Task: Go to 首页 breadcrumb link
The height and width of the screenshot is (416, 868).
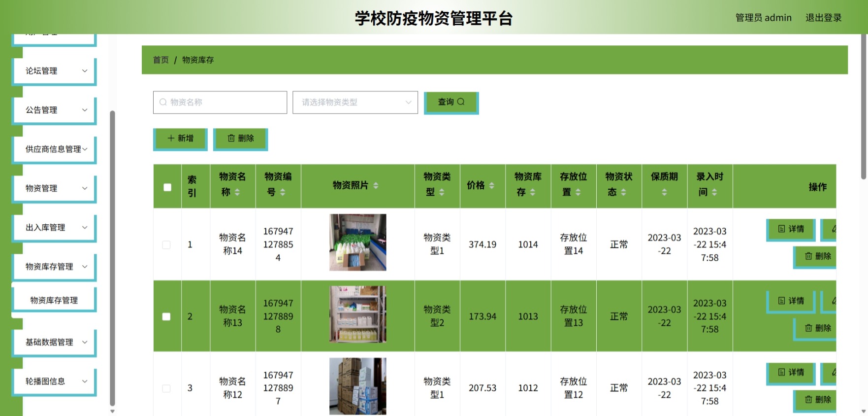Action: click(161, 60)
